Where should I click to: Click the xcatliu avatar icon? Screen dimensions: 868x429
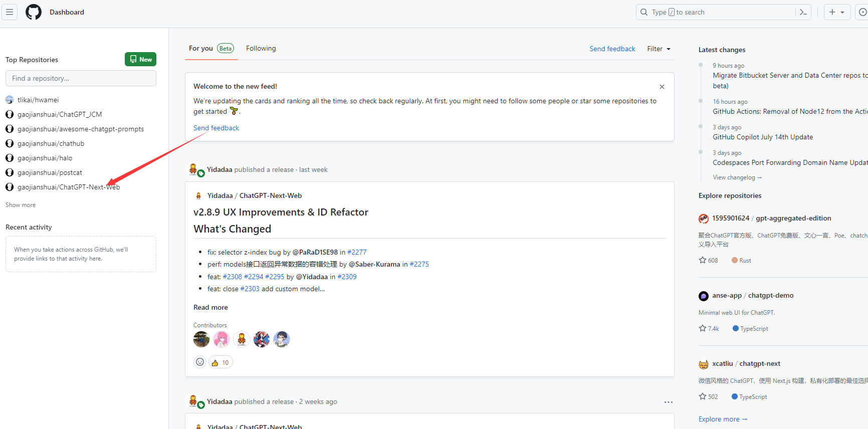pos(704,364)
